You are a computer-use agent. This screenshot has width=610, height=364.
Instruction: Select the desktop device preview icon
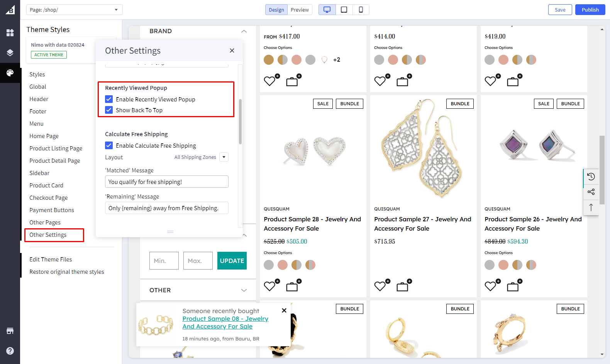pyautogui.click(x=327, y=10)
